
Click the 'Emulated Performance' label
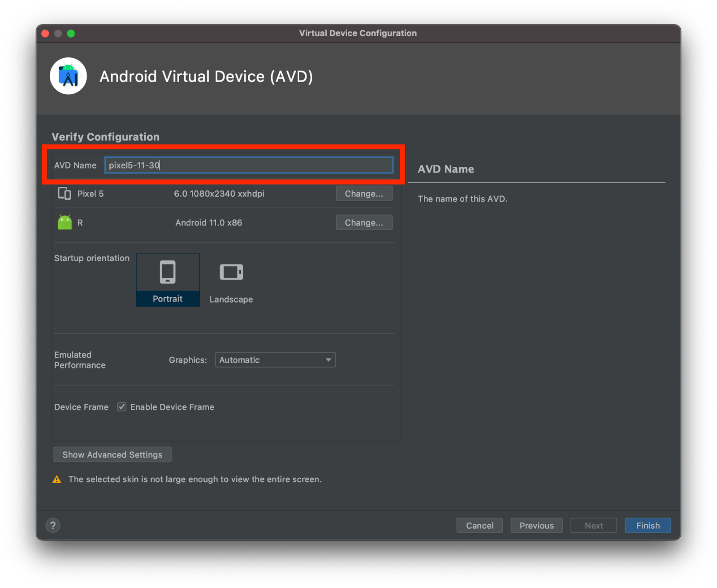(x=80, y=360)
